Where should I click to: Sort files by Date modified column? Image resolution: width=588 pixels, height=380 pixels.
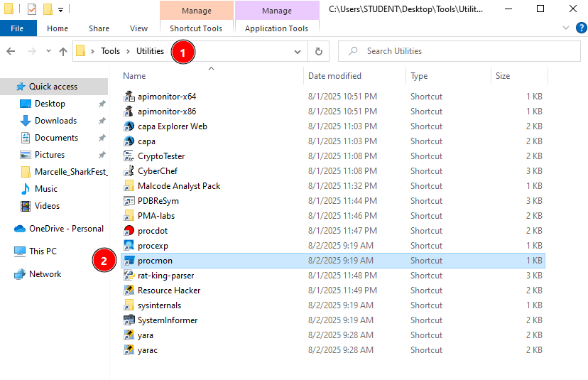334,76
